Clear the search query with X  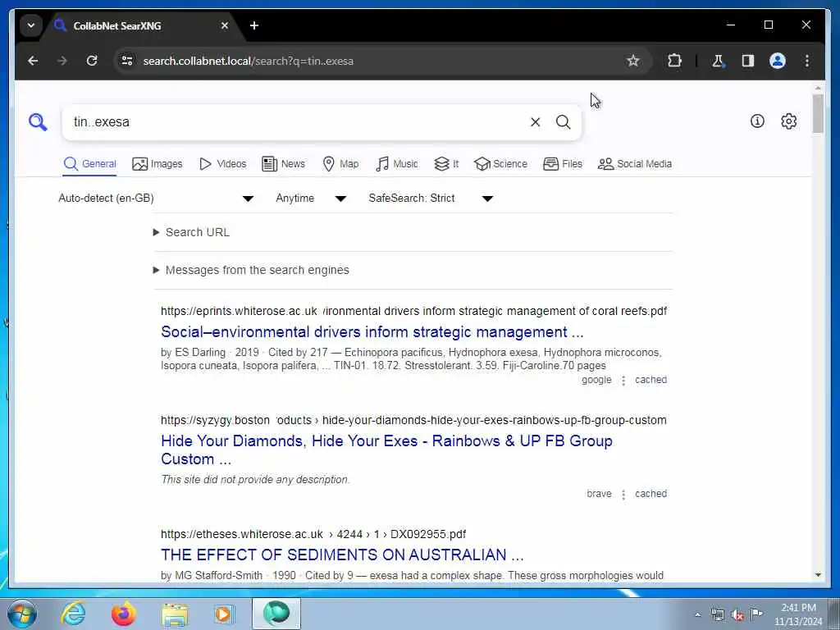tap(535, 122)
